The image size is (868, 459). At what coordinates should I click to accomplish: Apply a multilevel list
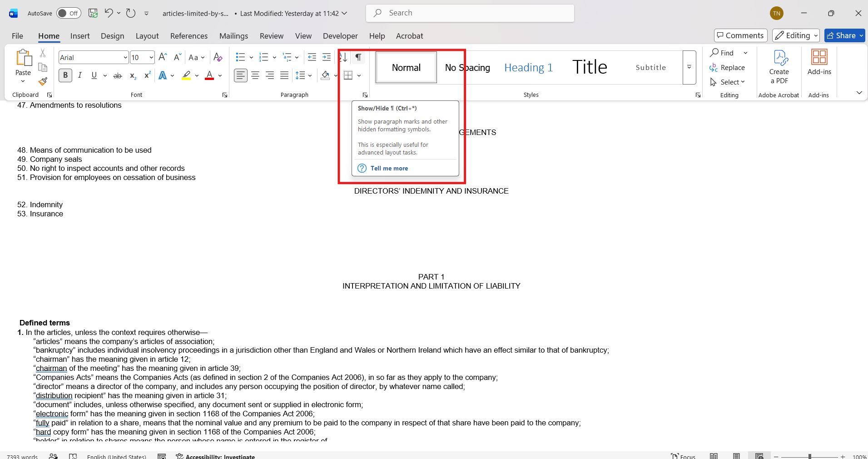287,57
